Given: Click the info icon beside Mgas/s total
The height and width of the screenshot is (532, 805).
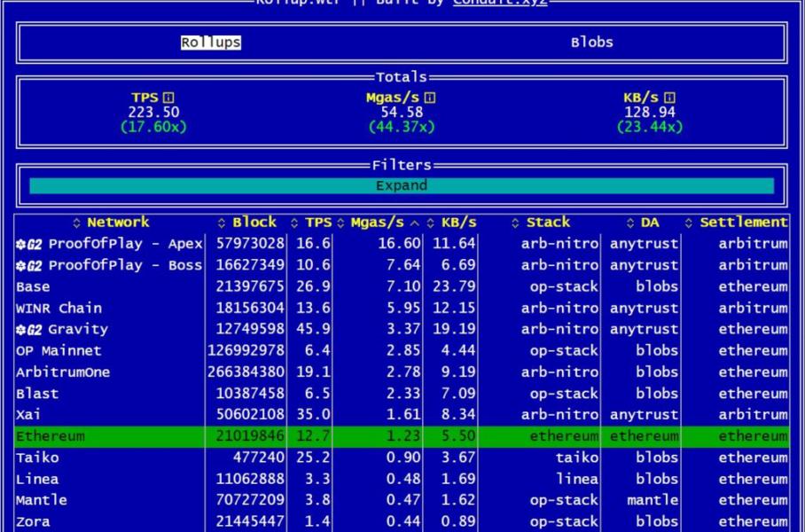Looking at the screenshot, I should point(430,98).
